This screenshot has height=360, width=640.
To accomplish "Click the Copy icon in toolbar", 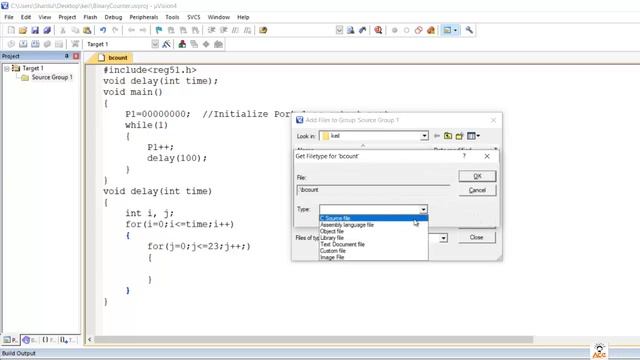I will pyautogui.click(x=75, y=30).
